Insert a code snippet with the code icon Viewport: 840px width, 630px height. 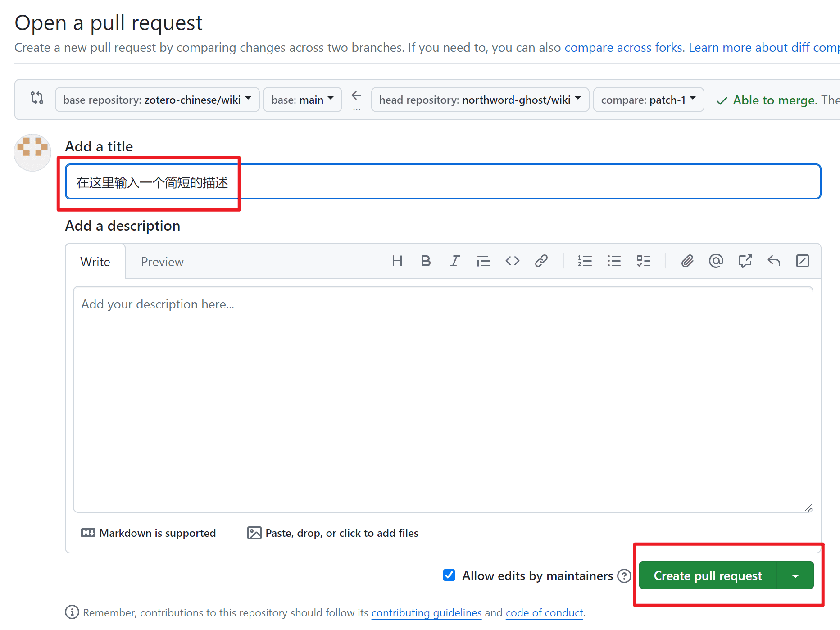(512, 261)
